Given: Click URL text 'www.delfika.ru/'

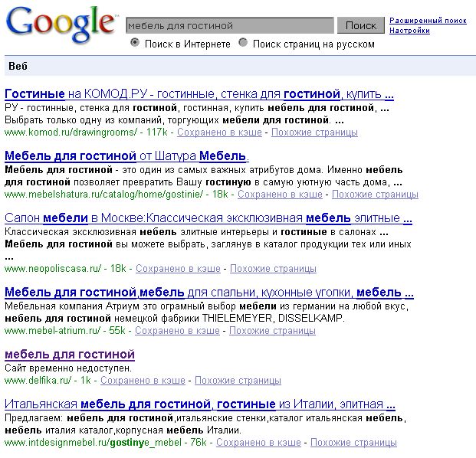Looking at the screenshot, I should (x=38, y=381).
